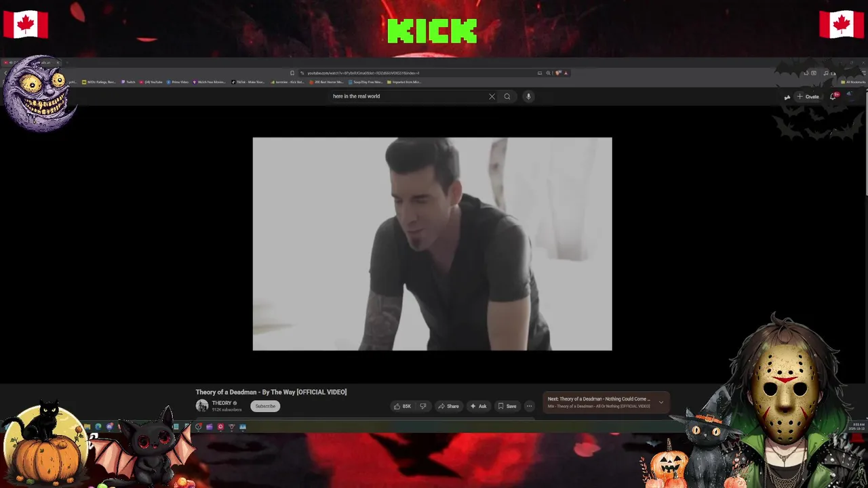Open the Prime Video bookmark
The height and width of the screenshot is (488, 868).
(x=178, y=82)
